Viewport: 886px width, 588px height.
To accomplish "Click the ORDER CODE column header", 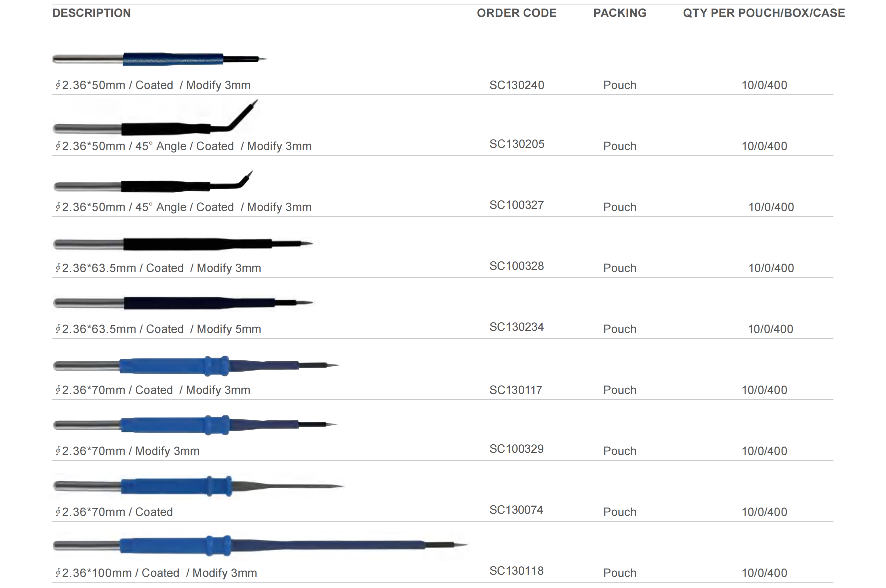I will (516, 13).
